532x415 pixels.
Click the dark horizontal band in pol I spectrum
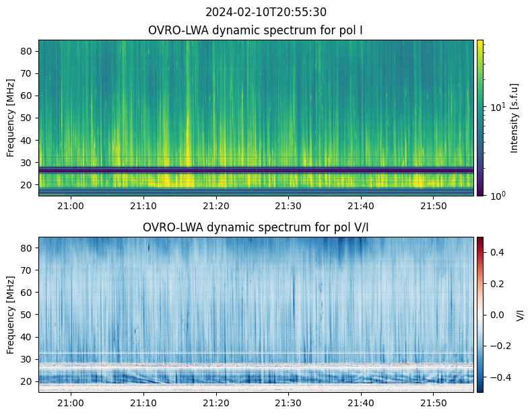click(255, 170)
